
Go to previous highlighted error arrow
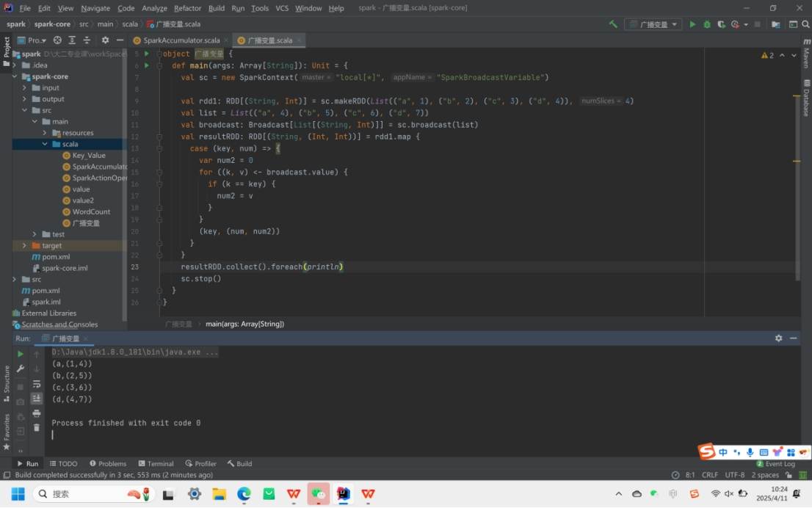[x=782, y=55]
